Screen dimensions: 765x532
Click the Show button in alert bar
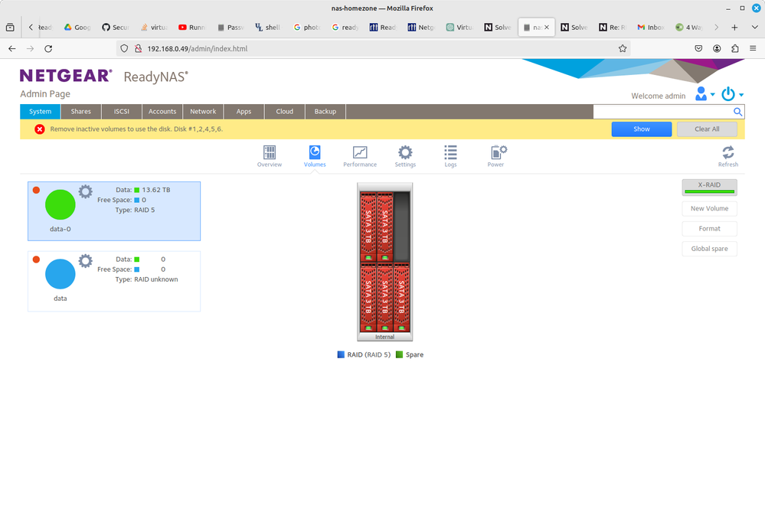coord(641,129)
